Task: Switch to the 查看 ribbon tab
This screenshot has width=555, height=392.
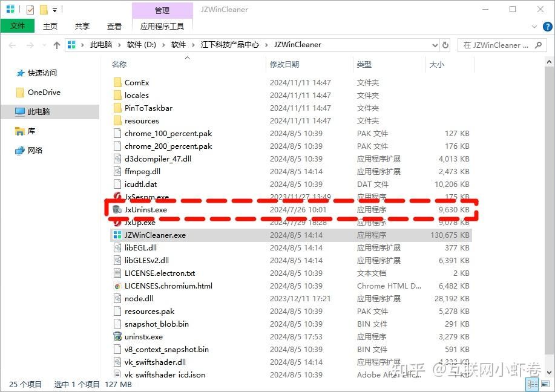Action: (114, 26)
